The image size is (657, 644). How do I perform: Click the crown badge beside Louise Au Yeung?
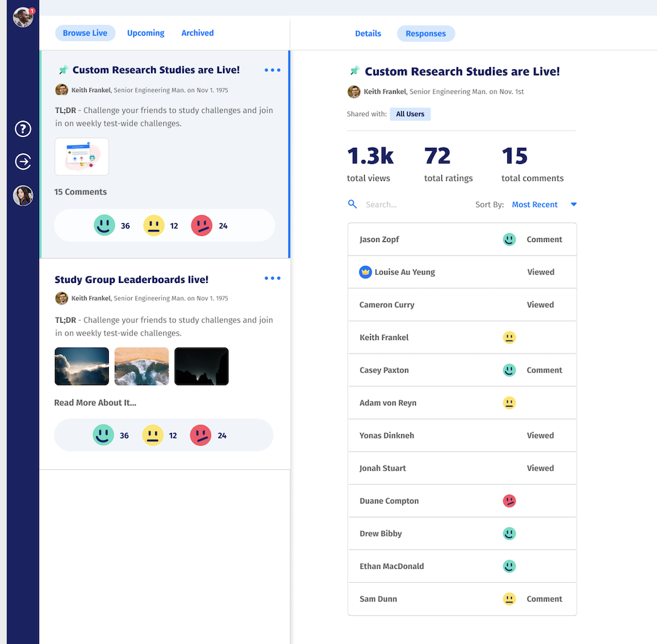coord(365,272)
